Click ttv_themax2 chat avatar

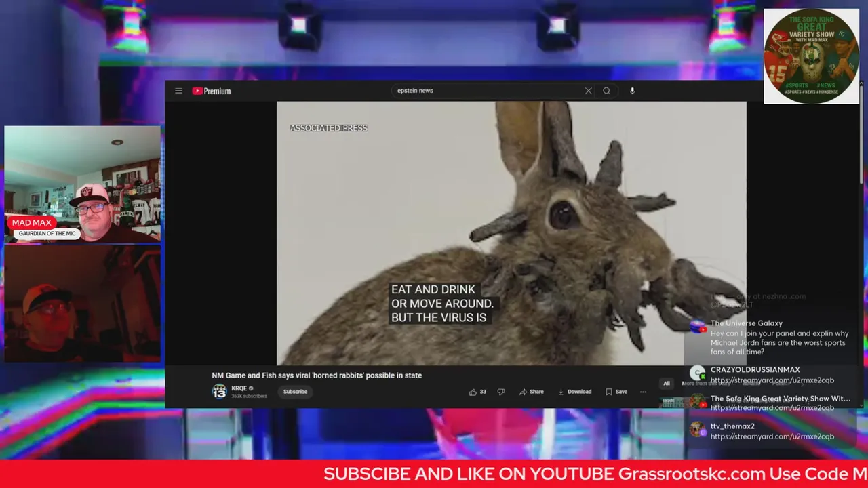698,429
